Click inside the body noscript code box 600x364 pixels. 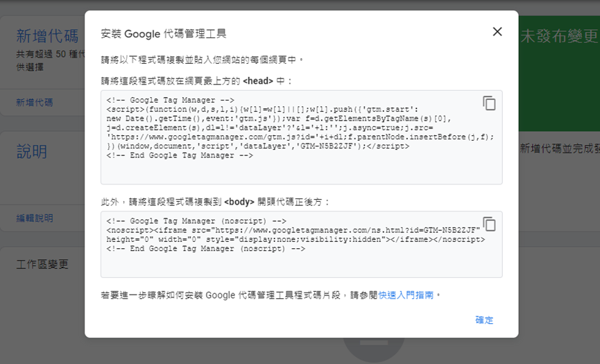coord(301,263)
